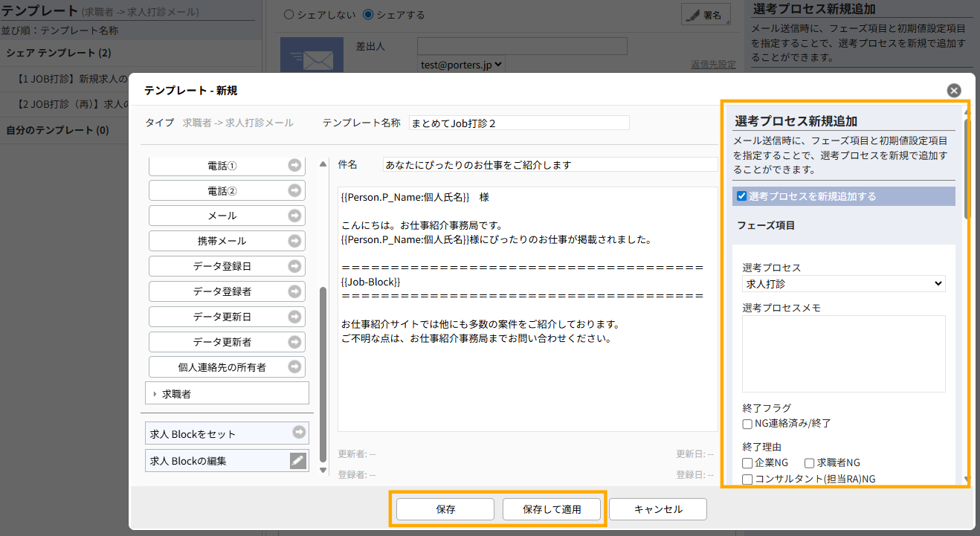
Task: Click the 件名 subject input field
Action: pos(549,165)
